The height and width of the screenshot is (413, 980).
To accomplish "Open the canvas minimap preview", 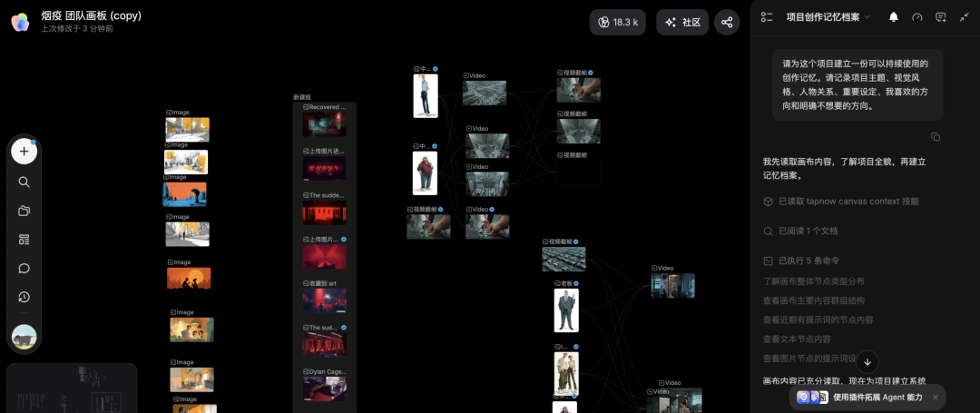I will pos(72,388).
